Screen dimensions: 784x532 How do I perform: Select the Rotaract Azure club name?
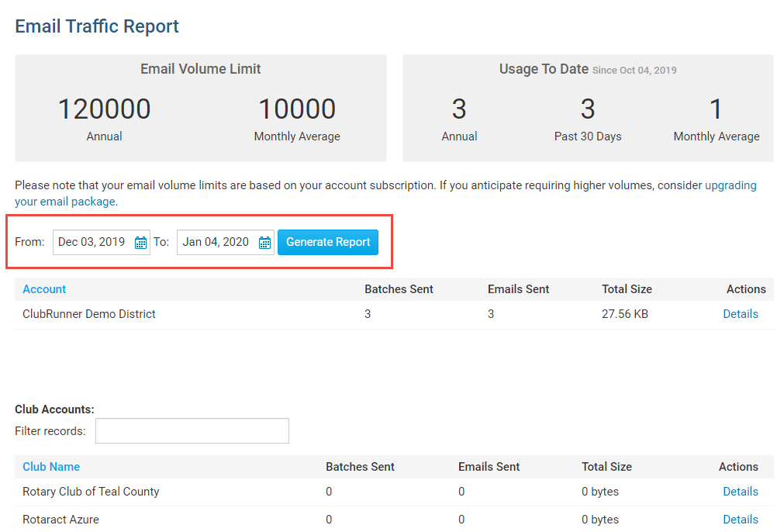coord(60,520)
